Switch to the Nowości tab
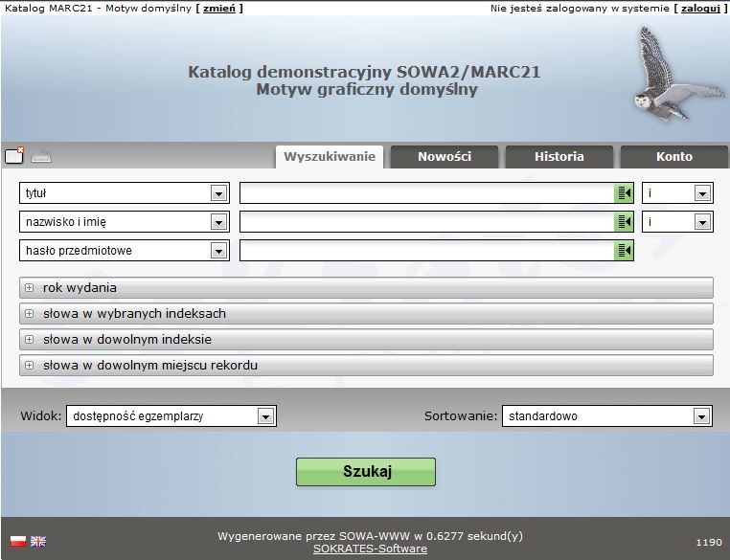This screenshot has height=560, width=730. [x=444, y=157]
